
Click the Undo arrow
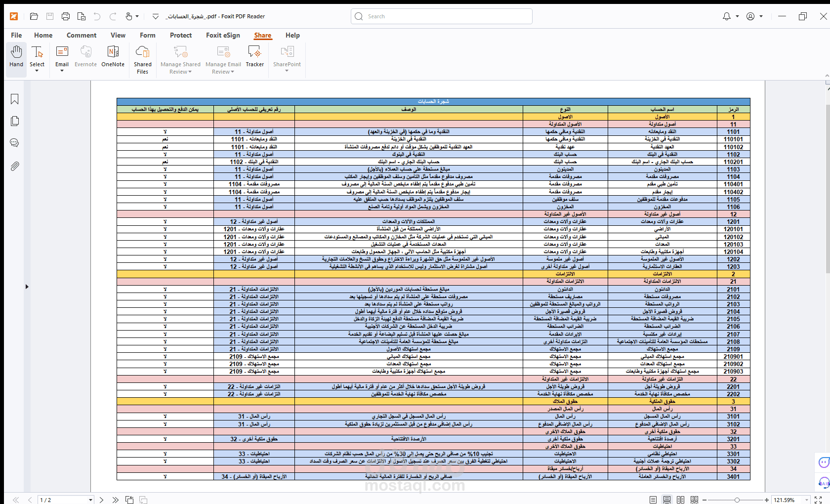(x=97, y=16)
